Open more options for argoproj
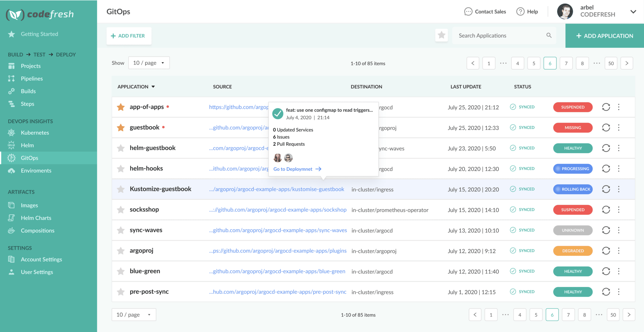 619,251
